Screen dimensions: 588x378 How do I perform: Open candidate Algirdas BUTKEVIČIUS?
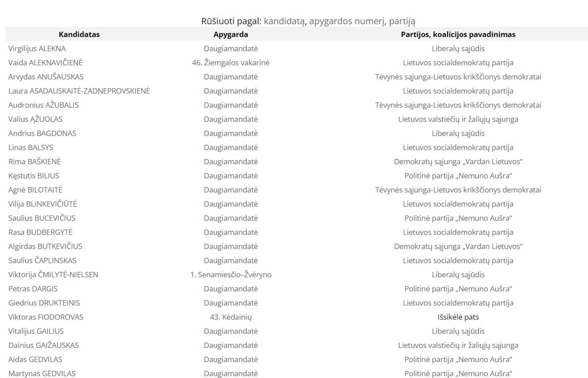pyautogui.click(x=45, y=246)
